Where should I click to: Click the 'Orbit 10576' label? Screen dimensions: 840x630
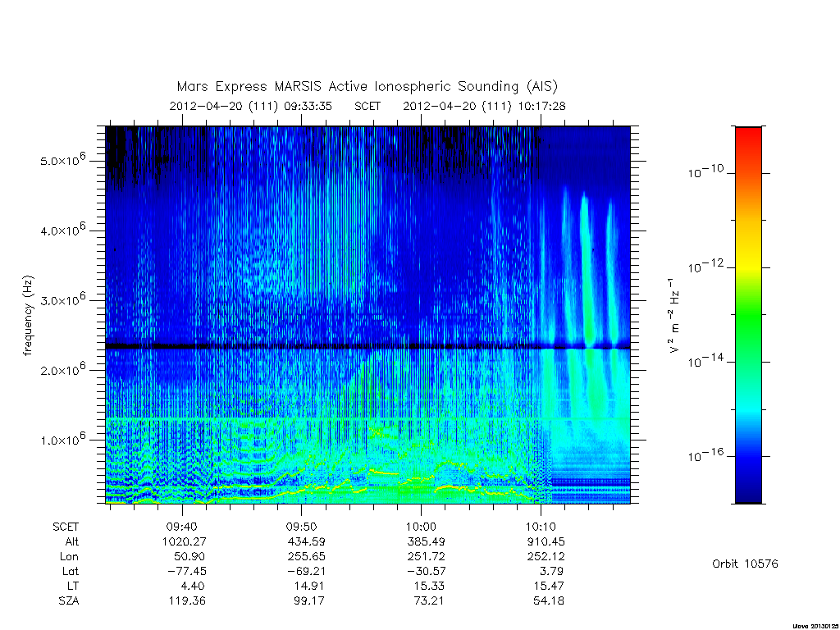pyautogui.click(x=745, y=564)
